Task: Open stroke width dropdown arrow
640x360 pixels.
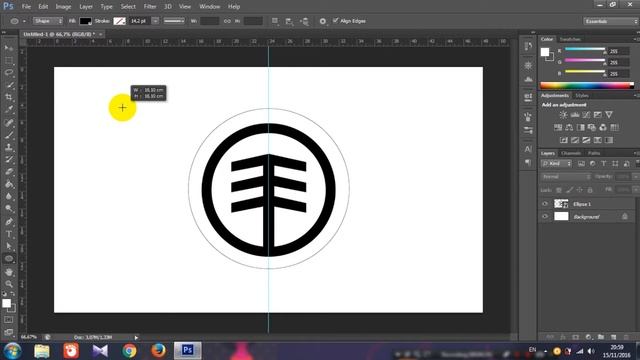Action: 155,21
